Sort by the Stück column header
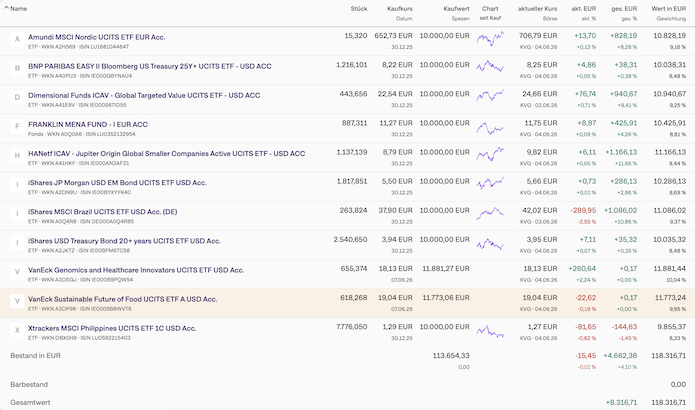The height and width of the screenshot is (410, 695). pos(359,8)
